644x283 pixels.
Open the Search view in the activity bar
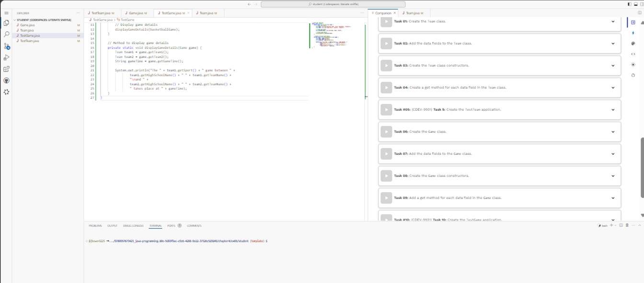[x=6, y=34]
